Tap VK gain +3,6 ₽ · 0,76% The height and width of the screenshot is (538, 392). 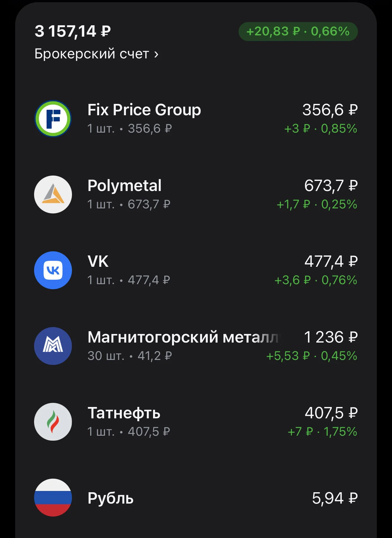[x=316, y=280]
